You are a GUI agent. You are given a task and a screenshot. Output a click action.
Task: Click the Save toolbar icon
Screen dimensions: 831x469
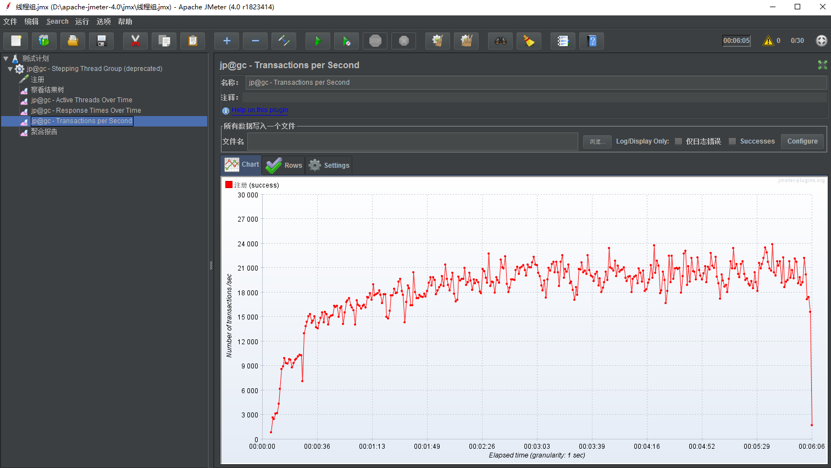tap(101, 41)
